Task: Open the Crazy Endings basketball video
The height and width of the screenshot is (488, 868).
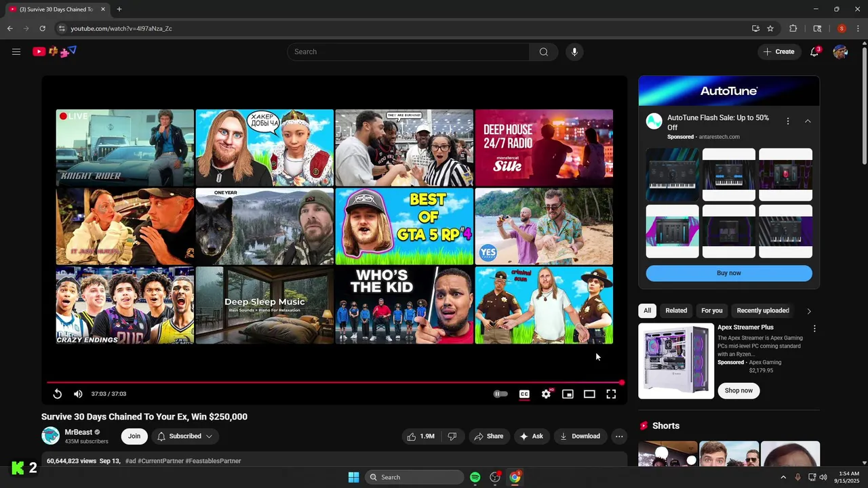Action: 125,305
